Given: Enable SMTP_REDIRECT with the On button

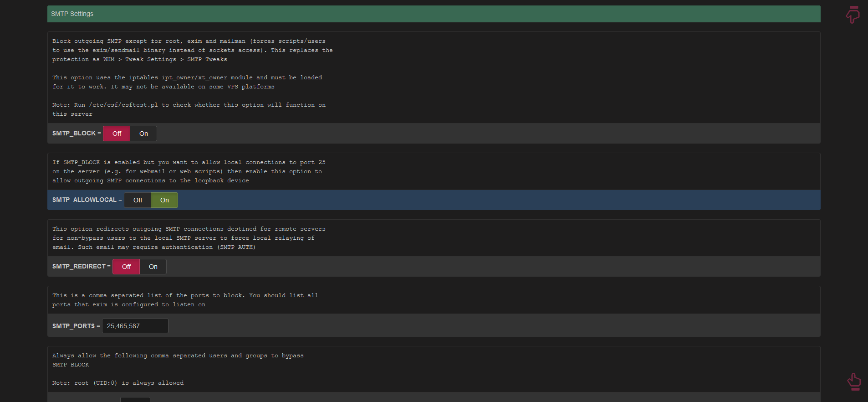Looking at the screenshot, I should 153,267.
